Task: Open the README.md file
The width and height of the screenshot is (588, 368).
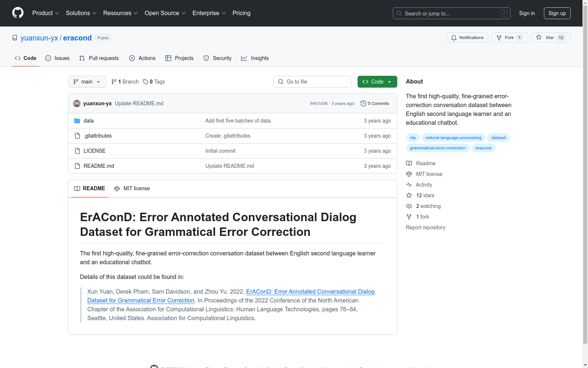Action: tap(99, 166)
